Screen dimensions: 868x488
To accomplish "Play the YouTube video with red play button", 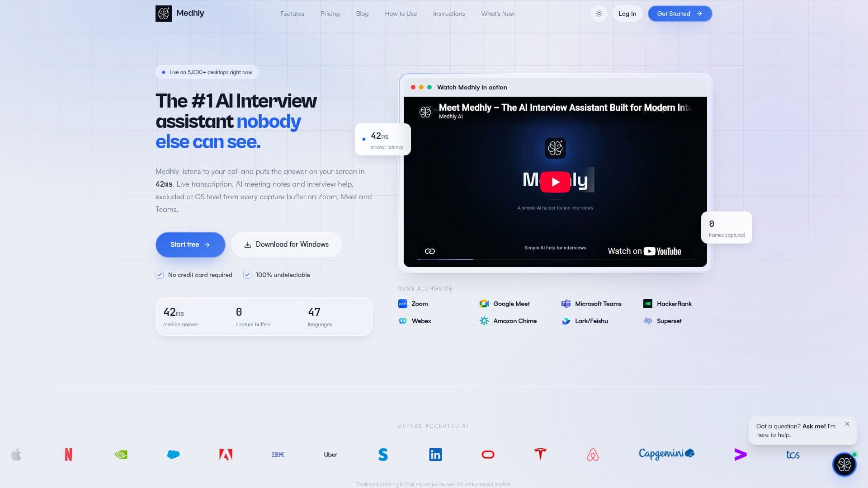I will 555,182.
